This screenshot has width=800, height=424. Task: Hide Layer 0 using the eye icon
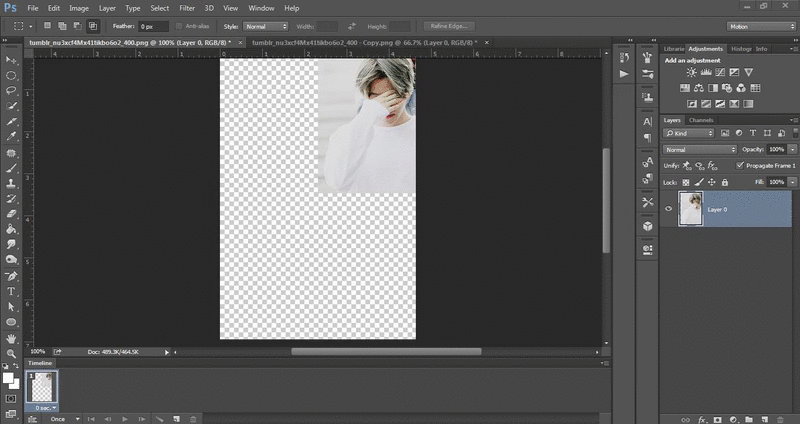coord(669,209)
